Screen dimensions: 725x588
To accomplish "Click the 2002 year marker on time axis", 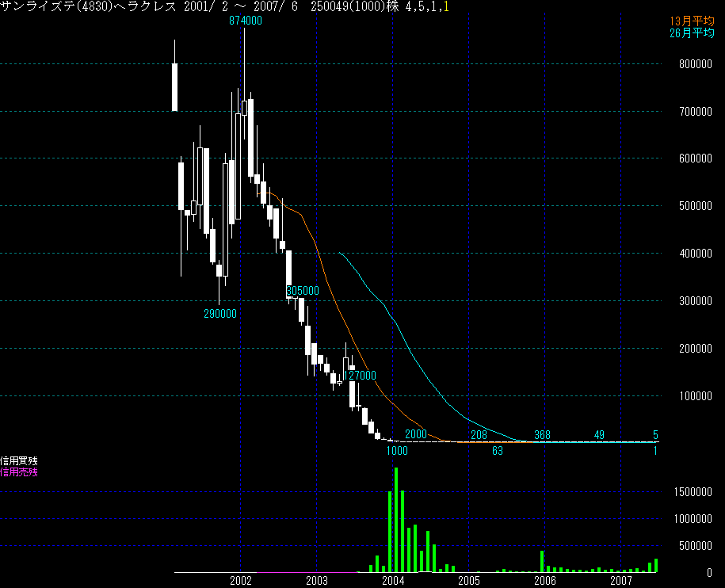I will click(x=241, y=580).
